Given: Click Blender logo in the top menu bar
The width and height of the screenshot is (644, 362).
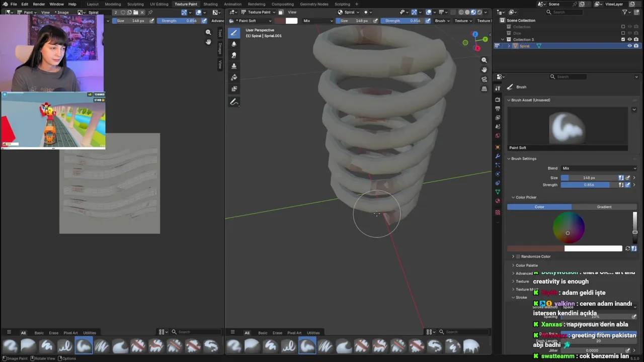Looking at the screenshot, I should (x=5, y=4).
